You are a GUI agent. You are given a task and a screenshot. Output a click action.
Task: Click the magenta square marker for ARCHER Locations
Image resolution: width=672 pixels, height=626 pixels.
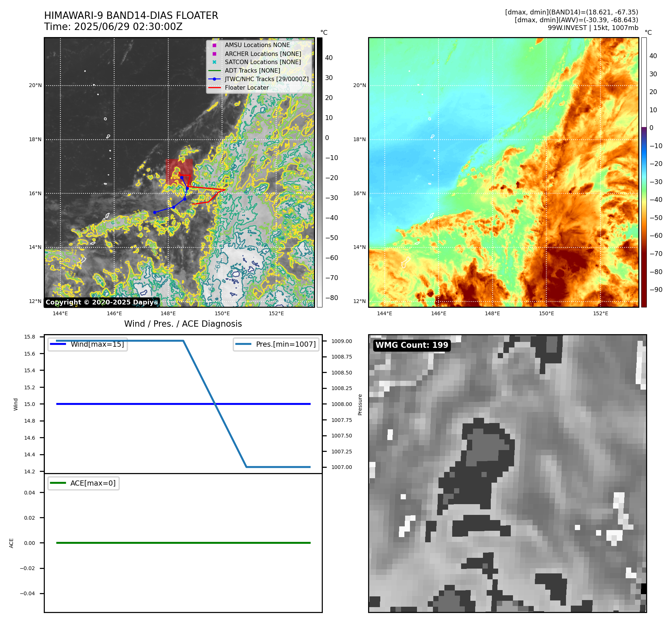(x=214, y=54)
